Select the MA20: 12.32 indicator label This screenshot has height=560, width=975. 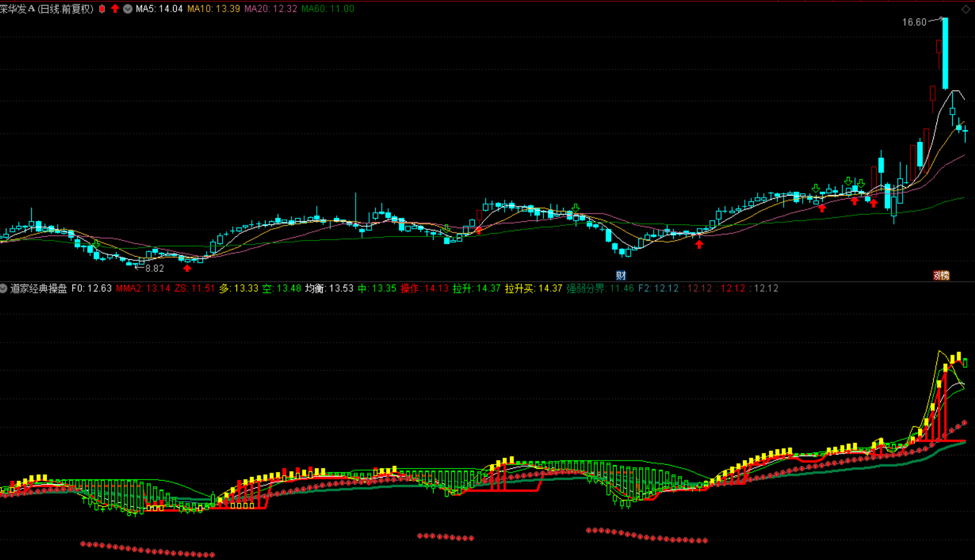tap(271, 9)
